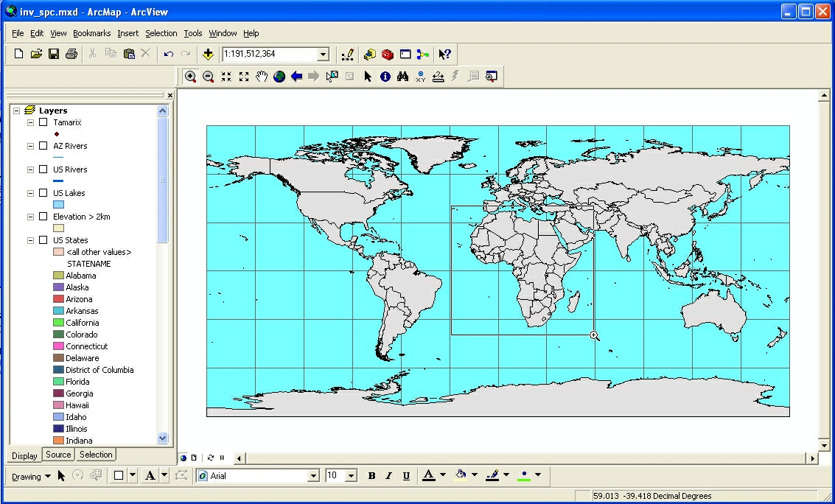
Task: Select the Measure tool
Action: (439, 76)
